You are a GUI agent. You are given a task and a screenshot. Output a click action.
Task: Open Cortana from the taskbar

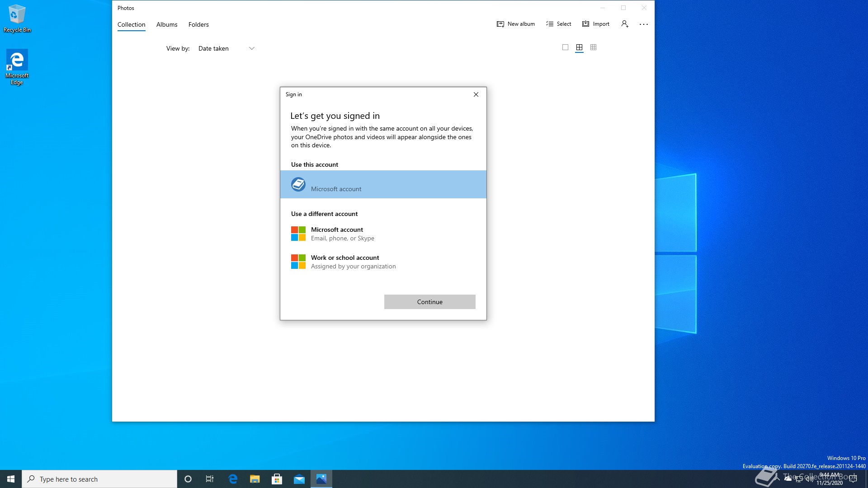pos(188,479)
